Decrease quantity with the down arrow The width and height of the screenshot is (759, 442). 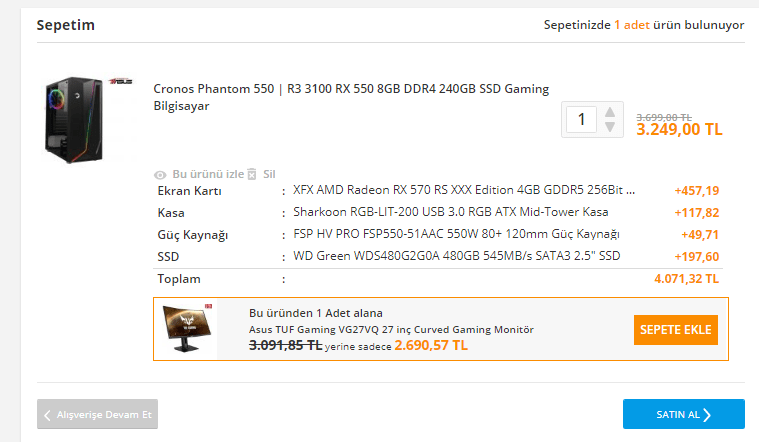[x=610, y=127]
